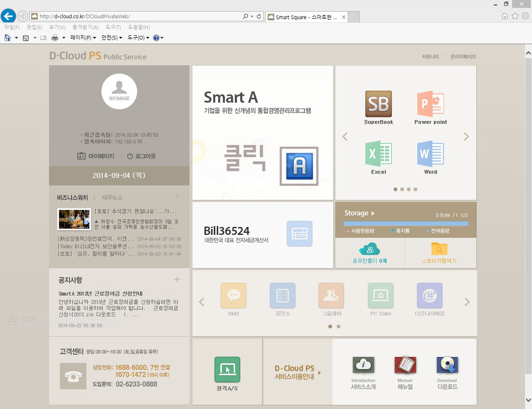The image size is (532, 409).
Task: Expand 공지사항 with the plus icon
Action: pos(177,280)
